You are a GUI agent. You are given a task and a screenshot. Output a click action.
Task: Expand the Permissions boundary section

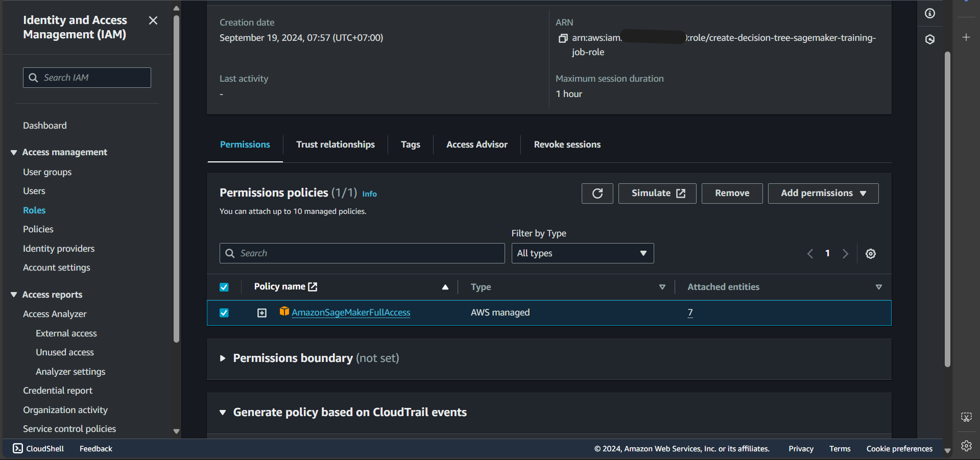[223, 358]
